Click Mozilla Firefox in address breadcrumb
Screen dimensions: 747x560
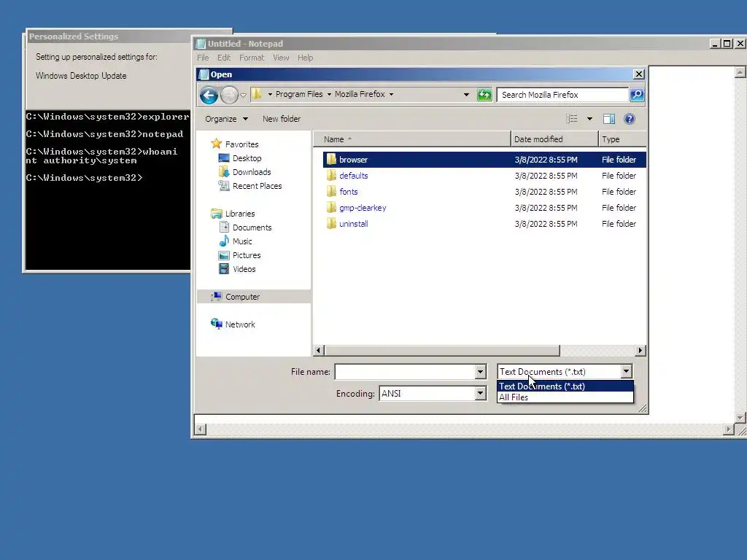pyautogui.click(x=360, y=94)
